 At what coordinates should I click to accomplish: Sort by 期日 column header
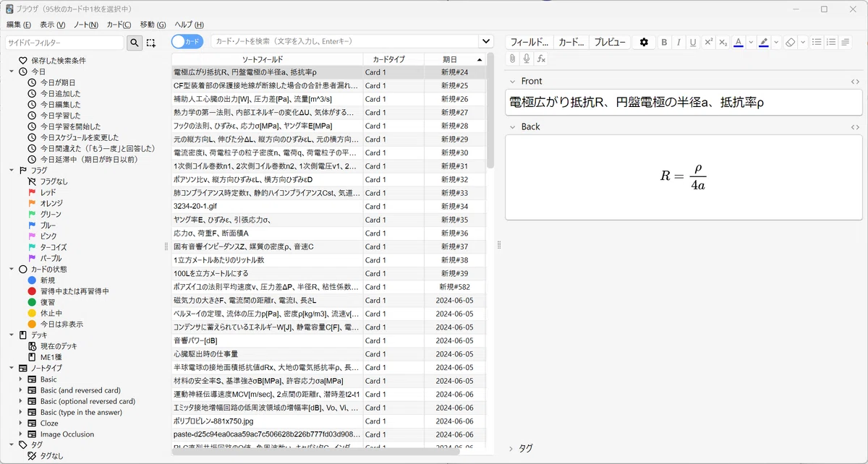(455, 59)
